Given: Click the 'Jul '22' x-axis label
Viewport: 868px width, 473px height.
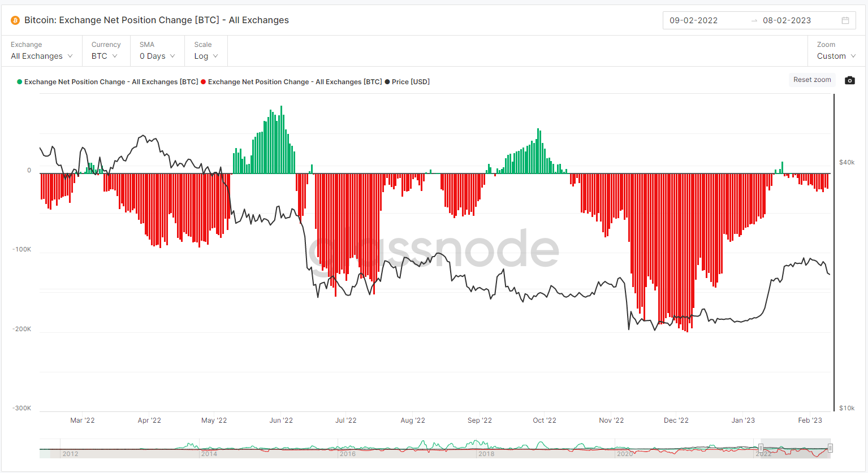Looking at the screenshot, I should pos(346,420).
